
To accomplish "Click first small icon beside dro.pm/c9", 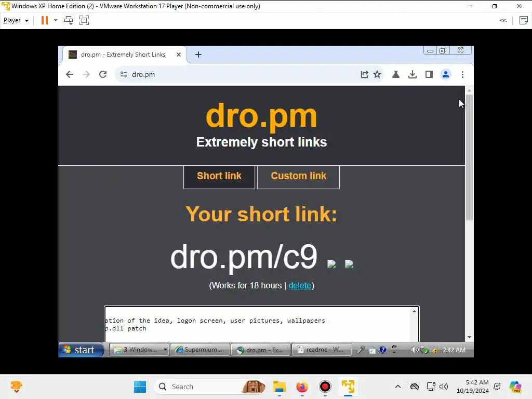I will (331, 264).
